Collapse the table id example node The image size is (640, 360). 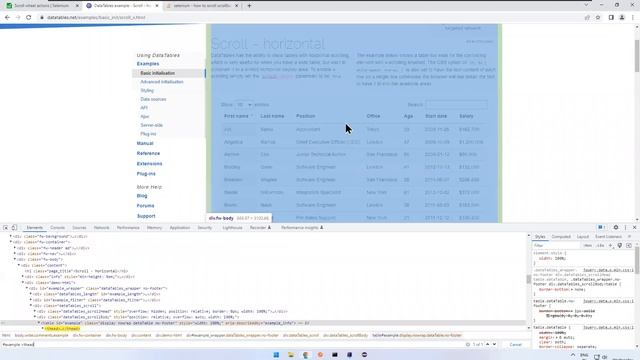point(39,323)
